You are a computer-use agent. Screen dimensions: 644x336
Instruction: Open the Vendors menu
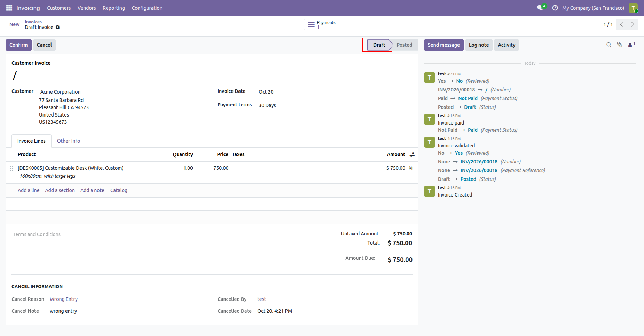87,8
